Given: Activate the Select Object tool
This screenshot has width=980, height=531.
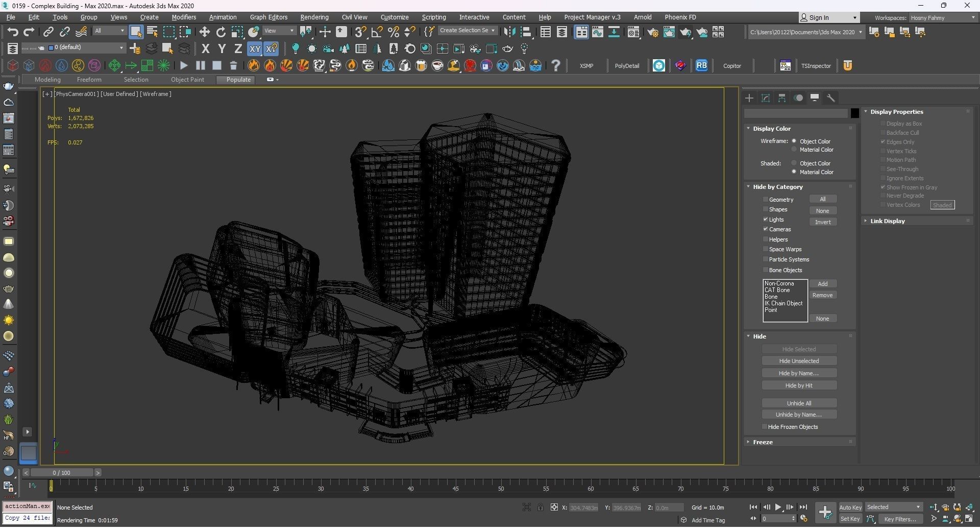Looking at the screenshot, I should point(136,32).
